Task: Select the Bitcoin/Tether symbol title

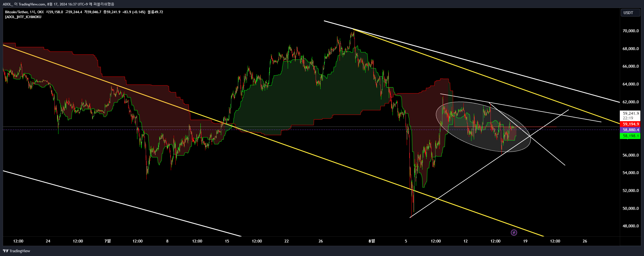Action: (16, 12)
